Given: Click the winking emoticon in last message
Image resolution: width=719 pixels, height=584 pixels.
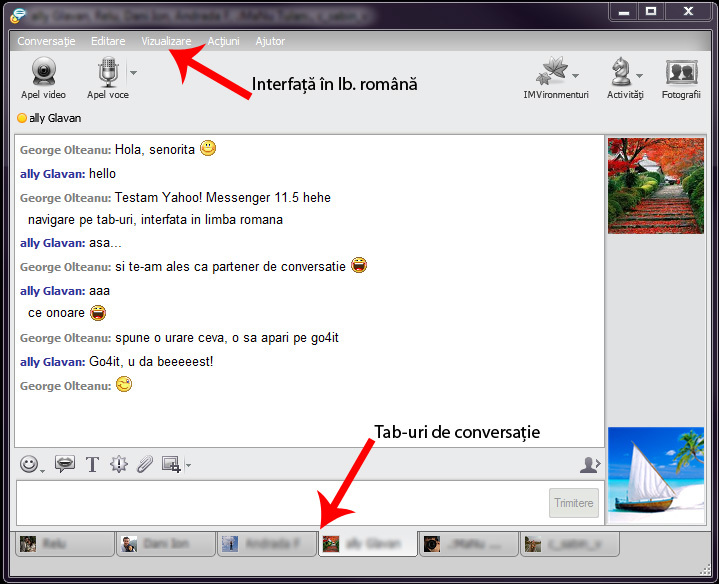Looking at the screenshot, I should 123,384.
